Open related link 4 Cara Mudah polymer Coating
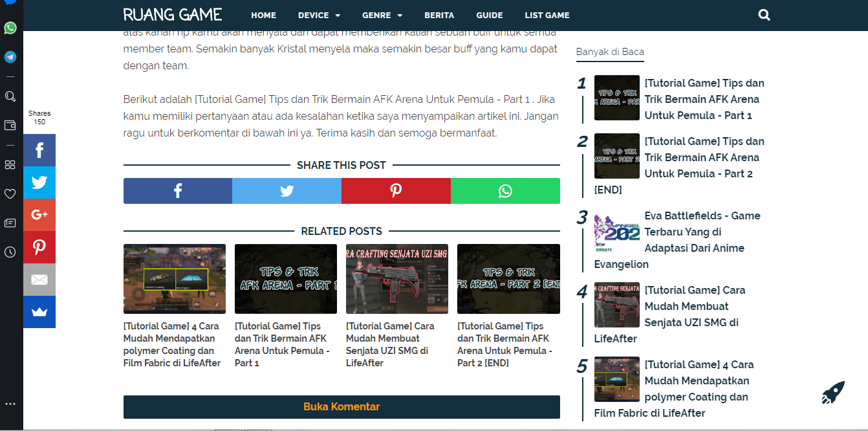Screen dimensions: 868x431 tap(172, 344)
